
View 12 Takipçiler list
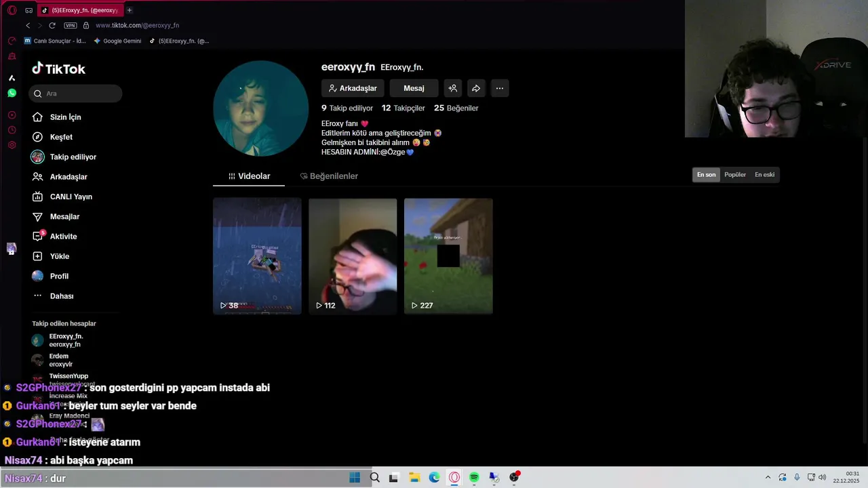(x=403, y=108)
